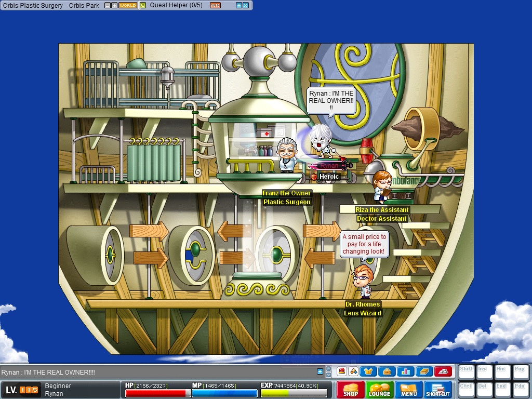The width and height of the screenshot is (532, 399).
Task: Talk to Dr. Rhomes Lens Wizard NPC
Action: point(363,282)
